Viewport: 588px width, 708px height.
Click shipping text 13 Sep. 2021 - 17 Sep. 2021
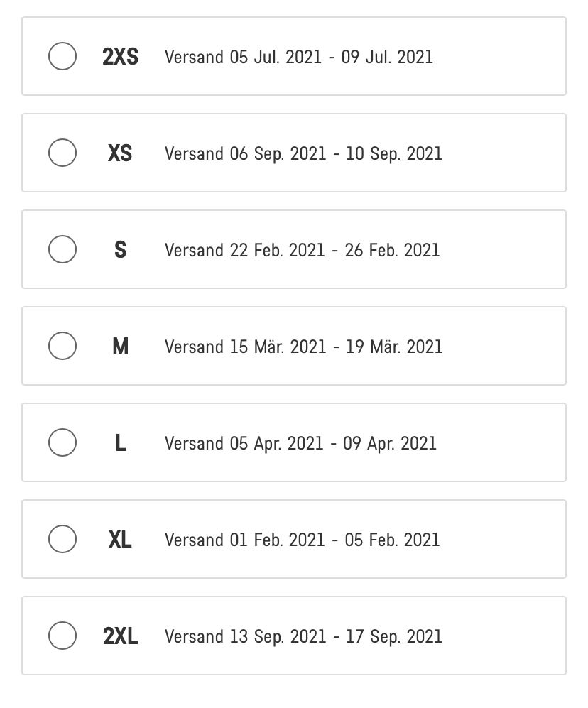(x=303, y=636)
